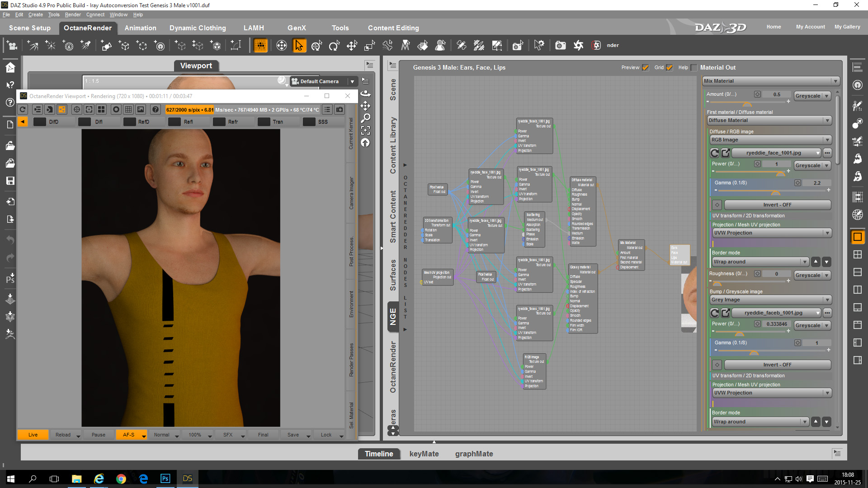Open the Render menu

72,14
